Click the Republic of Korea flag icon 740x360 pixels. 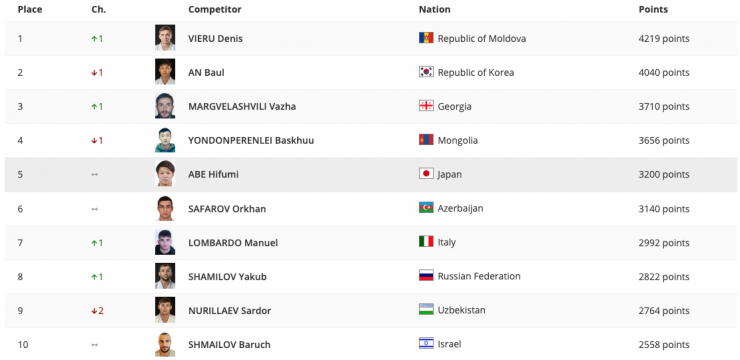click(426, 72)
